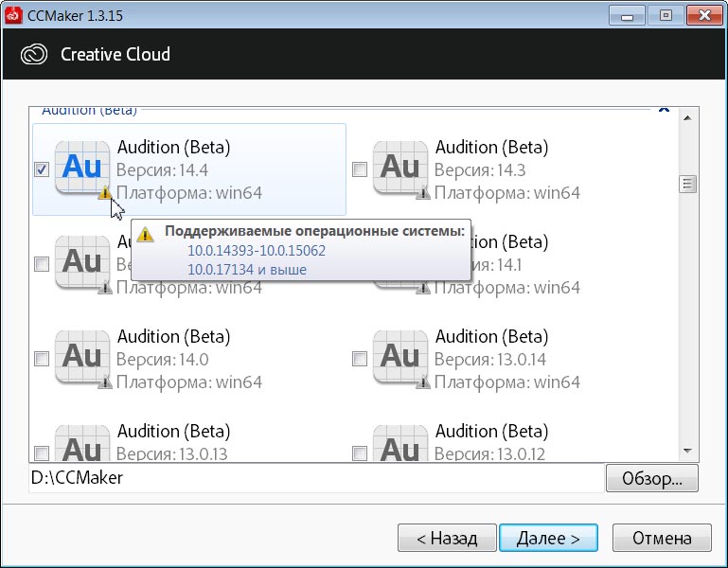Select the Audition 13.0.13 Au icon

[82, 443]
